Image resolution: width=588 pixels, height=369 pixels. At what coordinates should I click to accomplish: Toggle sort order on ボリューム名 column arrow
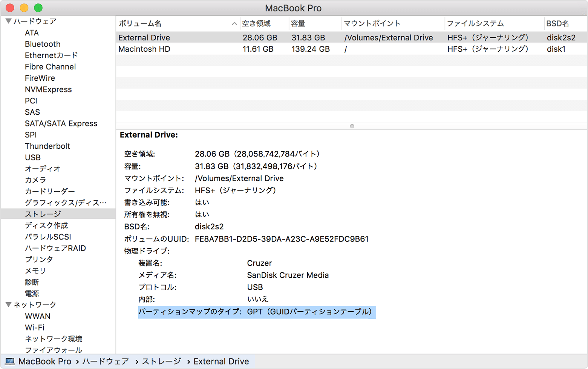[234, 23]
